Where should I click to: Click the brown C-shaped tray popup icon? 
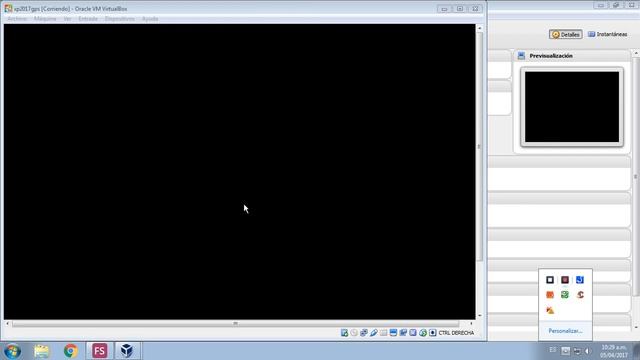(x=580, y=295)
